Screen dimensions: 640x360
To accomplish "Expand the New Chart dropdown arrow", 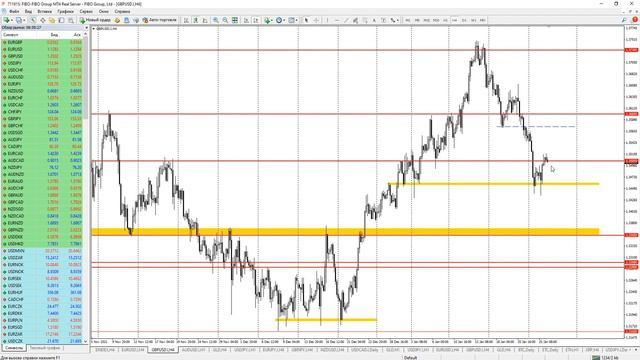I will [x=12, y=20].
